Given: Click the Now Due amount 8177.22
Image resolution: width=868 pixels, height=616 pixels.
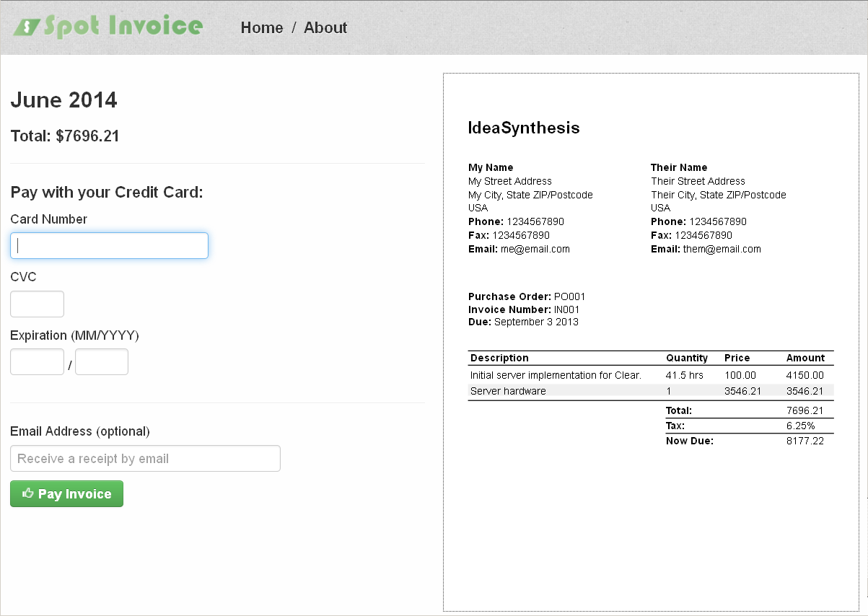Looking at the screenshot, I should coord(805,441).
